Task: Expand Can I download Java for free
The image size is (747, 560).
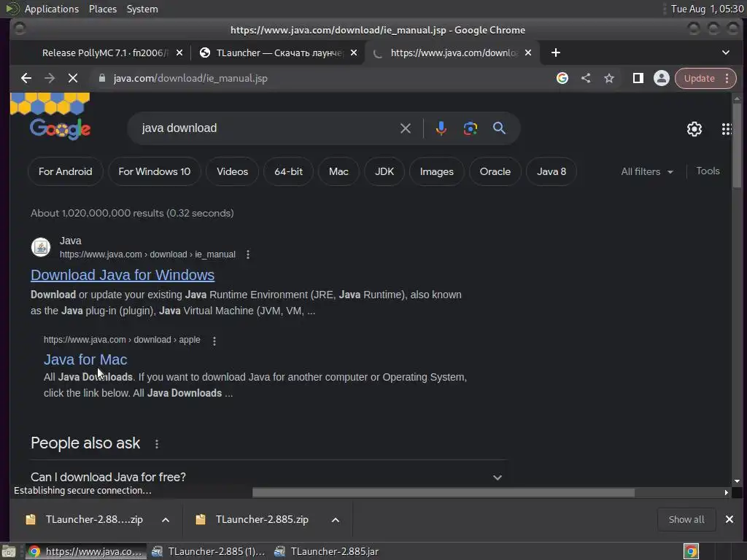Action: click(x=268, y=477)
